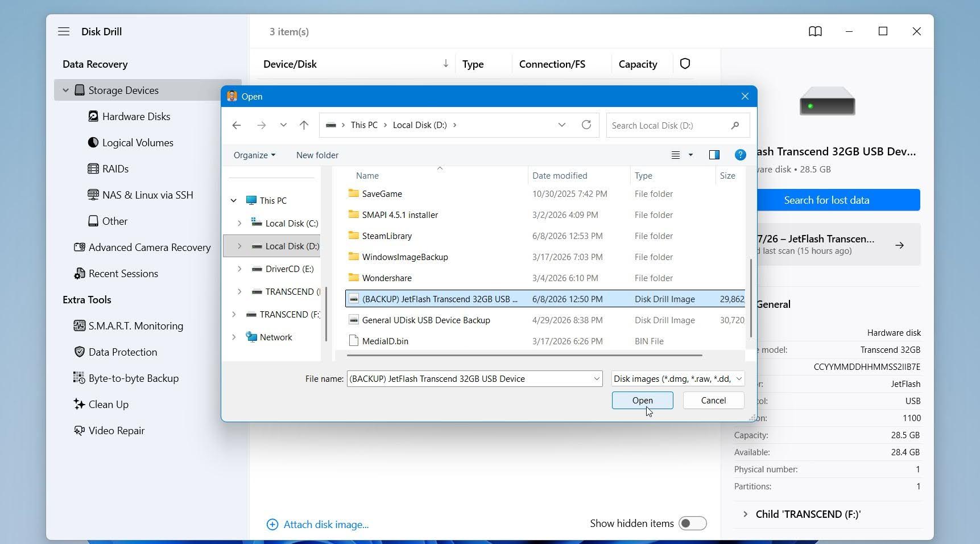Click the search magnifier icon

(x=735, y=125)
